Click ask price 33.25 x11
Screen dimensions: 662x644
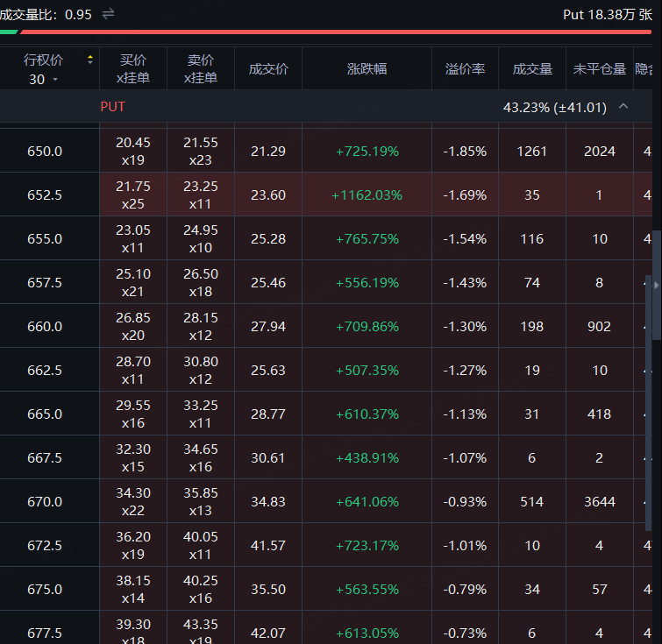point(201,414)
